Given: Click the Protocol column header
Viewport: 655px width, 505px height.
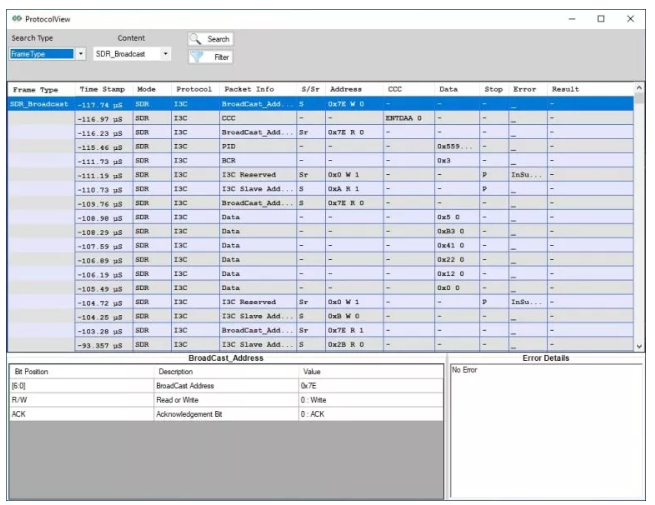Looking at the screenshot, I should 194,89.
